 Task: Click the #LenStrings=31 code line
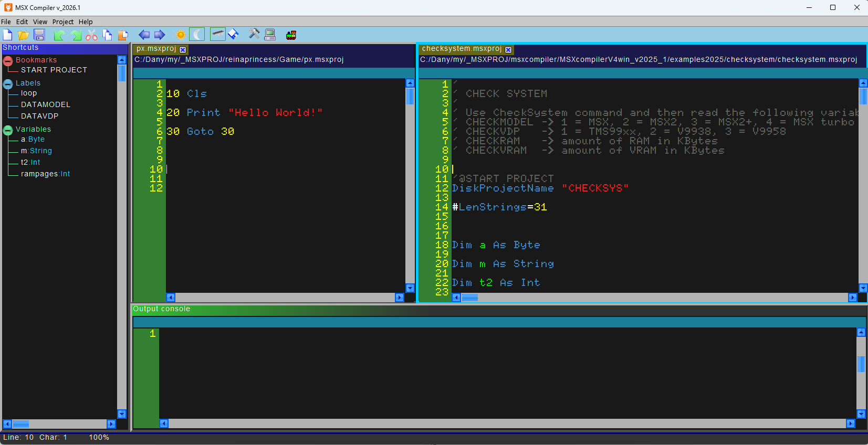[x=500, y=207]
